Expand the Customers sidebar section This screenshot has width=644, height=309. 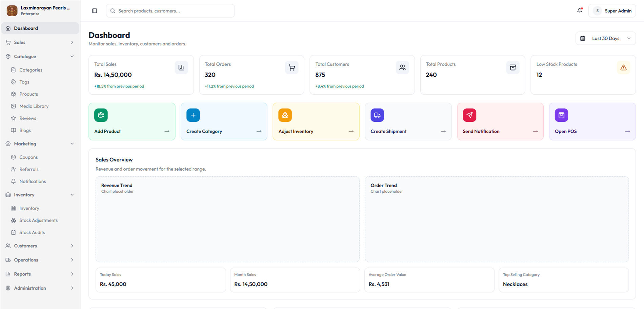[x=40, y=246]
